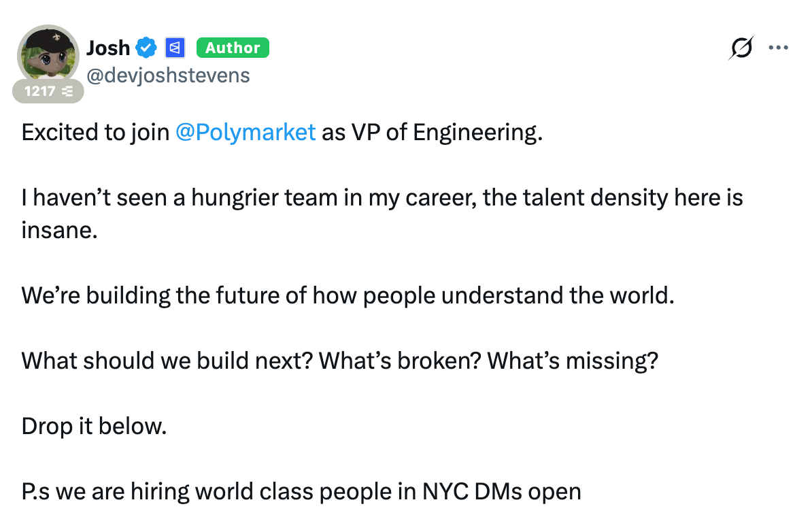Screen dimensions: 812x513
Task: Open the @devjoshstevens handle link
Action: click(168, 75)
